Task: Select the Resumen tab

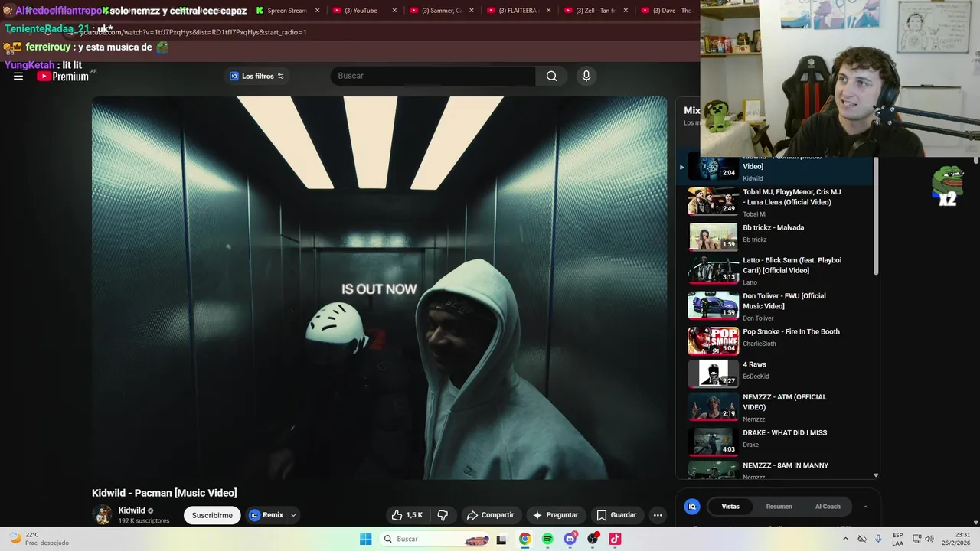Action: 779,507
